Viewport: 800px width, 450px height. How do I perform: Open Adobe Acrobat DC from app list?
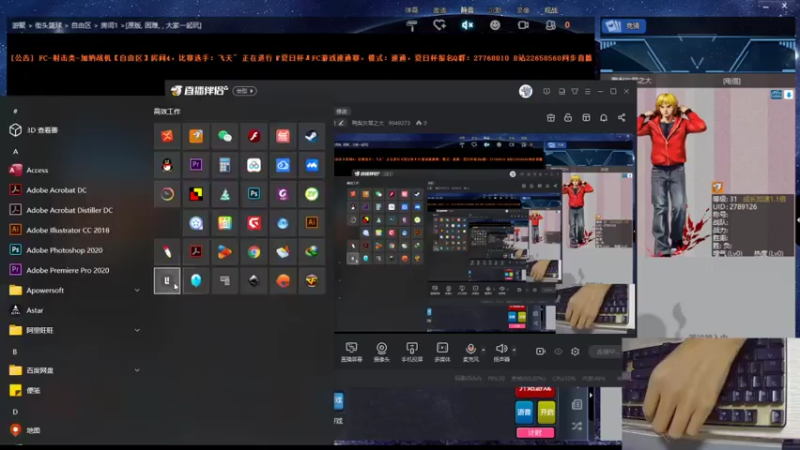[x=56, y=190]
